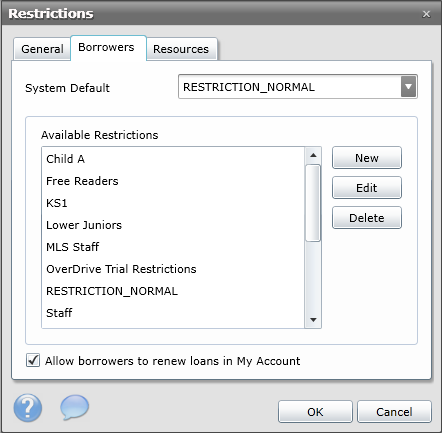This screenshot has height=433, width=442.
Task: Click the speech bubble feedback icon
Action: [x=74, y=407]
